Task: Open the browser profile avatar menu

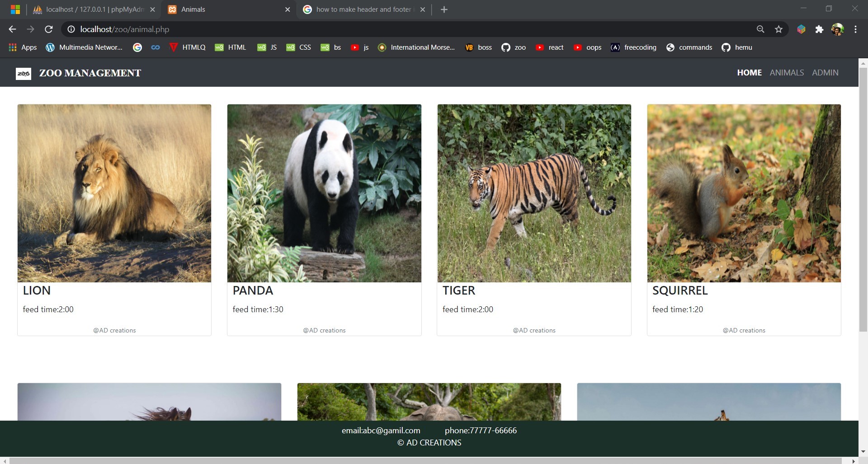Action: pos(838,29)
